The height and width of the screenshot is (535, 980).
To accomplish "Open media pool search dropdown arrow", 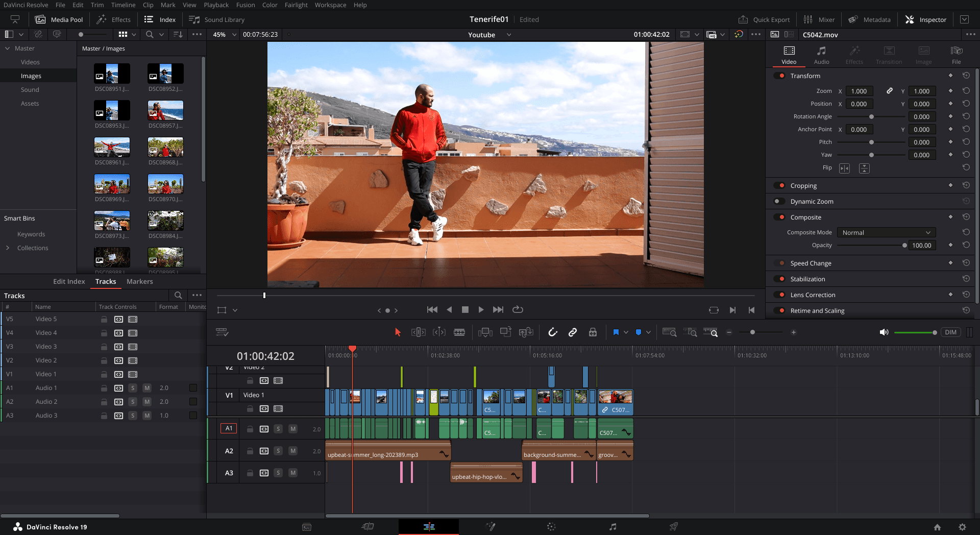I will coord(161,35).
